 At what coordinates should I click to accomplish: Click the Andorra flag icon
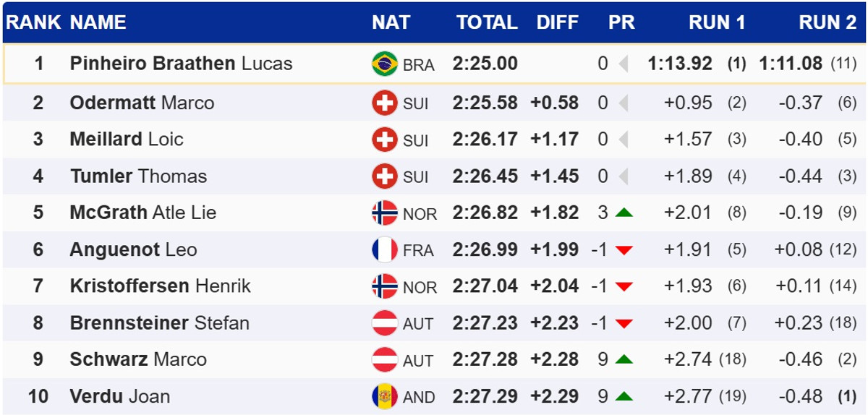coord(385,396)
